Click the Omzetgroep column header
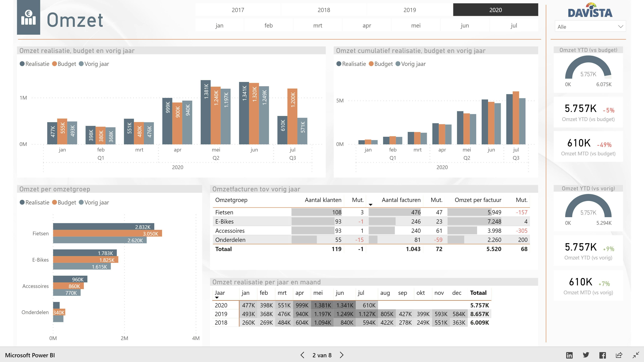The image size is (644, 362). point(231,200)
